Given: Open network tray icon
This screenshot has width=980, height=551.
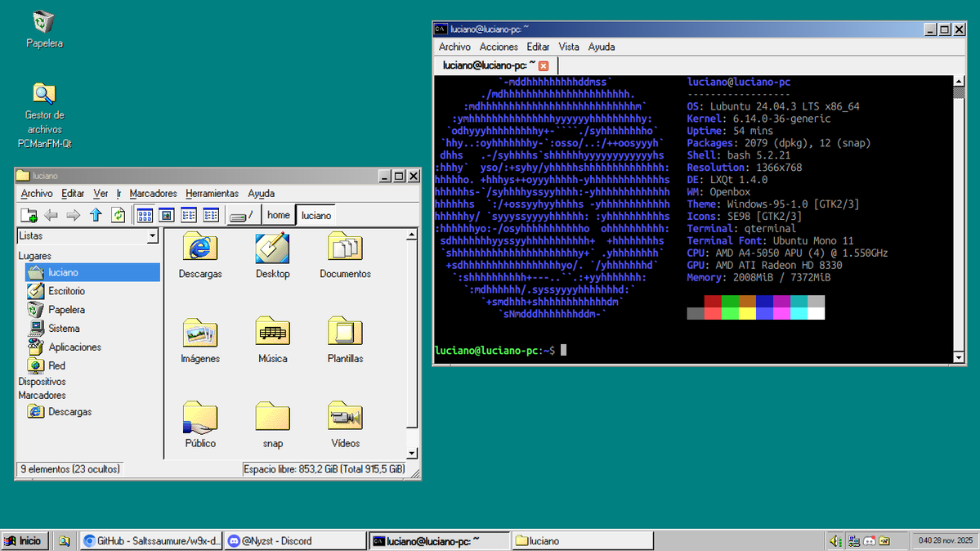Looking at the screenshot, I should point(853,541).
